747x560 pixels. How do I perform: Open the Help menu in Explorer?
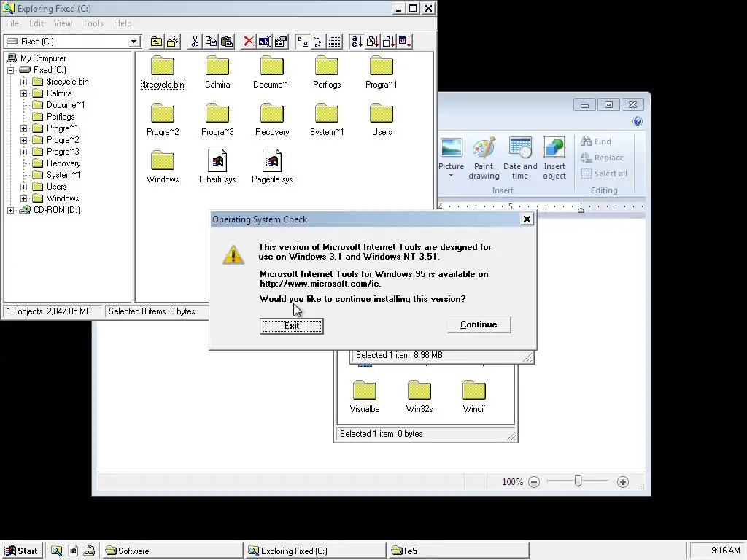pyautogui.click(x=123, y=23)
